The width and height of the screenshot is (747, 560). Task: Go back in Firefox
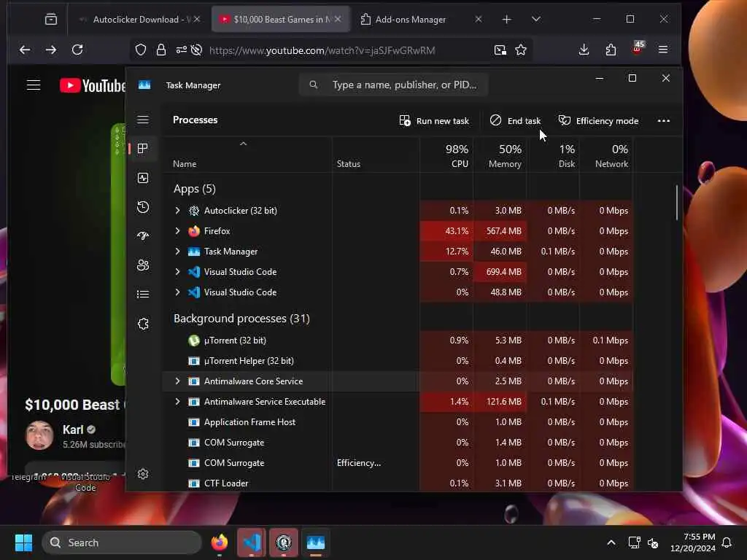(x=25, y=50)
